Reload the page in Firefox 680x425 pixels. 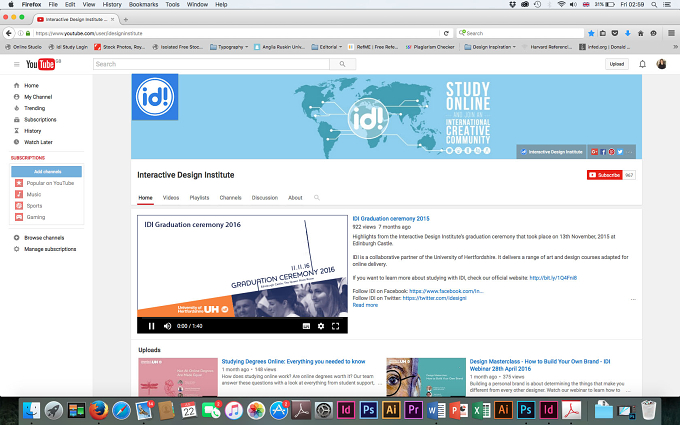446,33
